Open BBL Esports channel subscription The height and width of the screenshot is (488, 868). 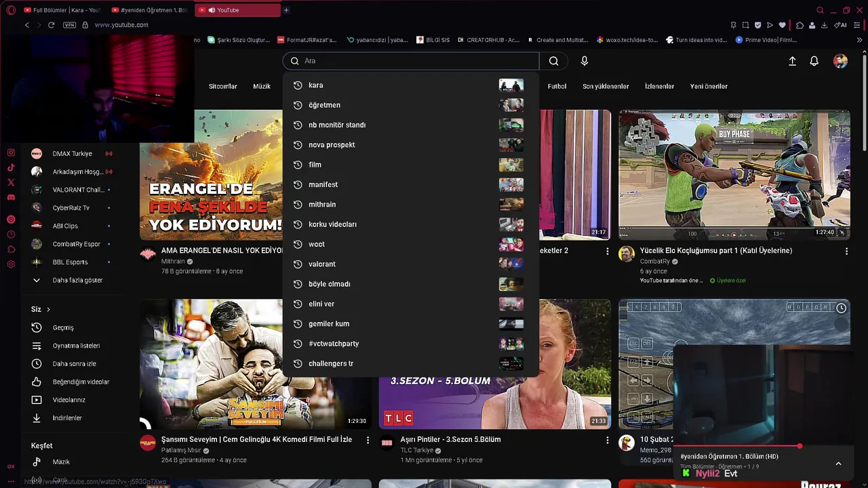coord(72,262)
